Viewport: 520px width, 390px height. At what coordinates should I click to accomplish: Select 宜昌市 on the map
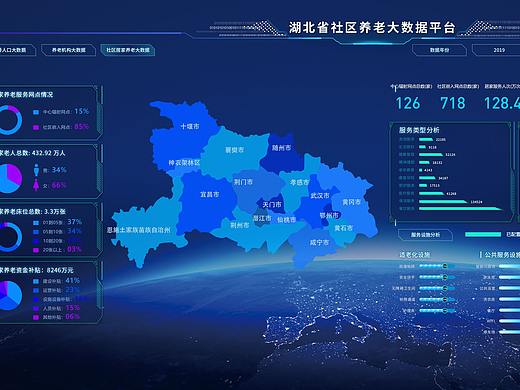point(210,194)
